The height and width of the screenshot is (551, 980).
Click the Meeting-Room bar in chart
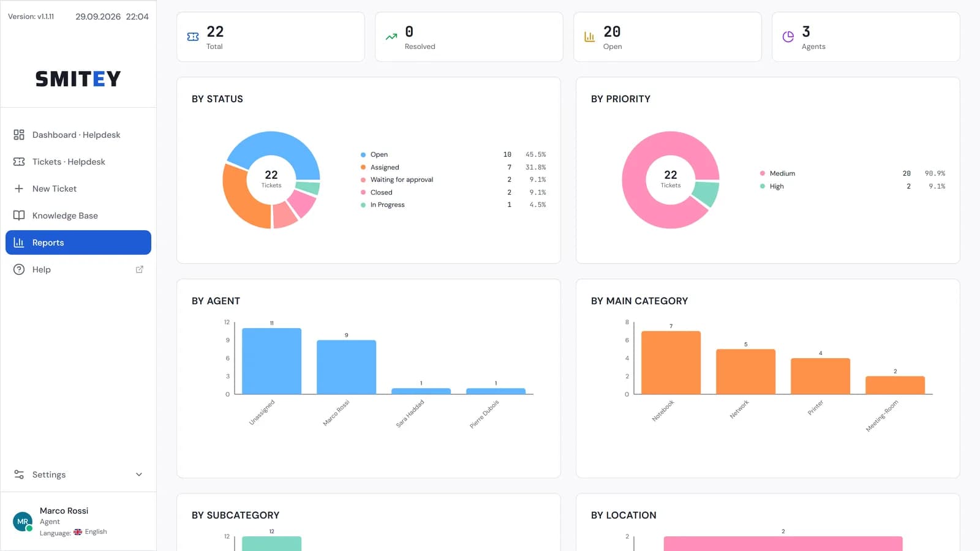pos(895,385)
